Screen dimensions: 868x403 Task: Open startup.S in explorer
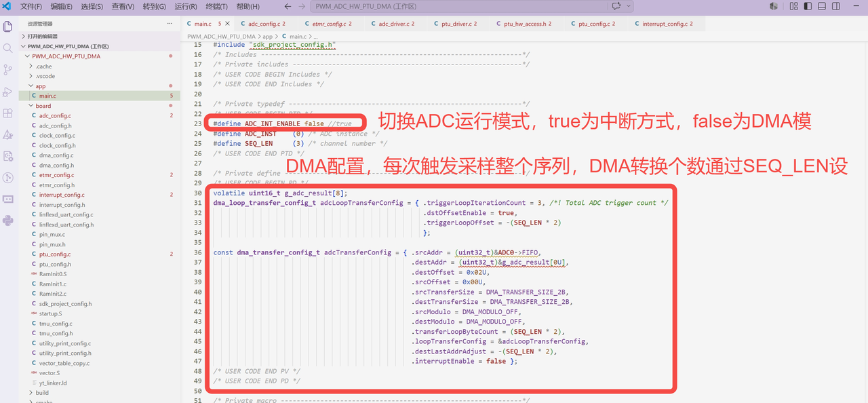click(100, 313)
